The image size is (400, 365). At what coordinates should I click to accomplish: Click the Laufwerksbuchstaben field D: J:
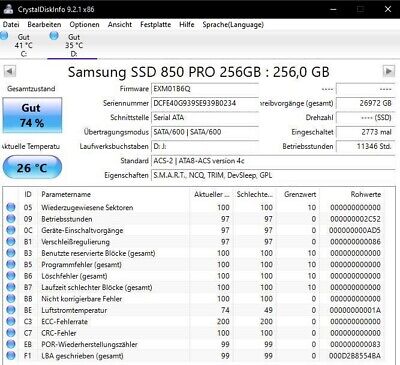pyautogui.click(x=205, y=146)
